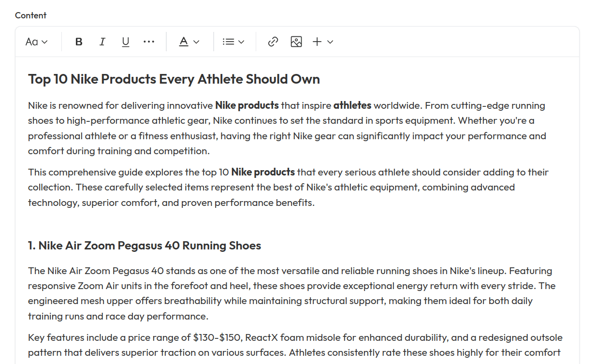Click bold 'Nike products' in 'This comprehensive guide' paragraph

click(x=262, y=172)
